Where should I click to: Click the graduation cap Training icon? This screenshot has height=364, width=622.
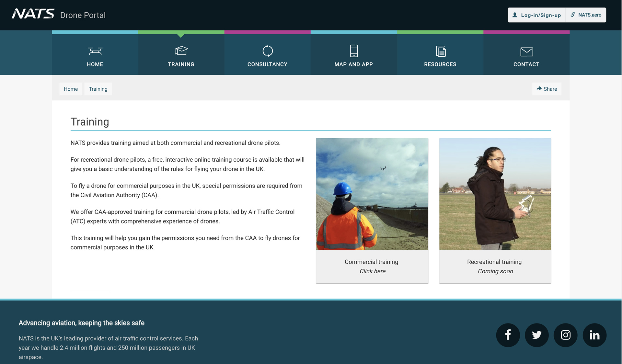[x=181, y=51]
